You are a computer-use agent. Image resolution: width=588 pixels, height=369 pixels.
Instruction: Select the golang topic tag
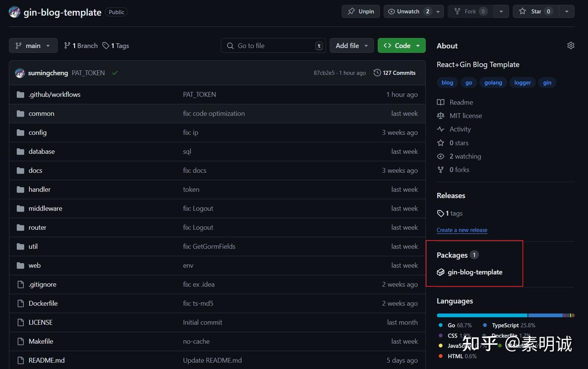click(493, 83)
